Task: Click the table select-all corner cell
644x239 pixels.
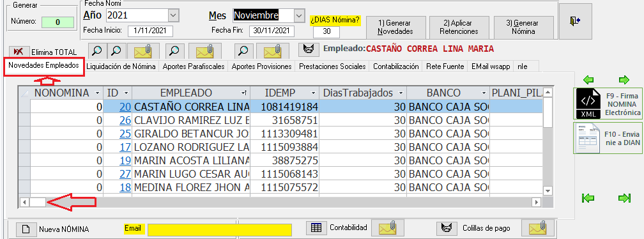Action: click(25, 93)
